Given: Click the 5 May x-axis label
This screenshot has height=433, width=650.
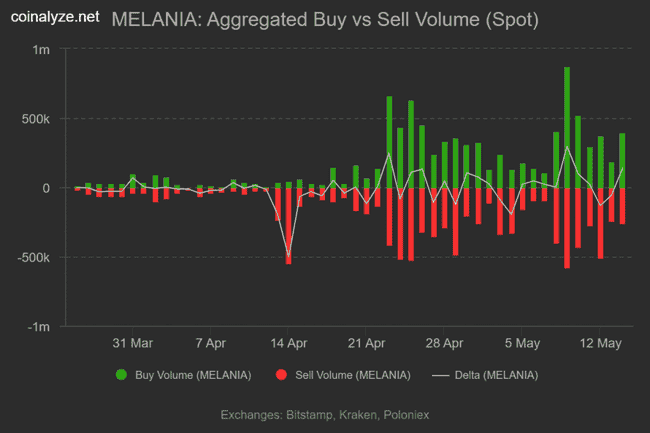Looking at the screenshot, I should click(x=523, y=343).
